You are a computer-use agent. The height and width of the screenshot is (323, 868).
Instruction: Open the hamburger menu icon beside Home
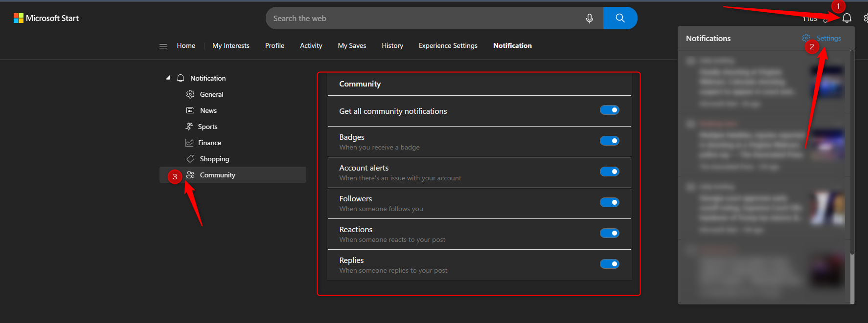163,46
